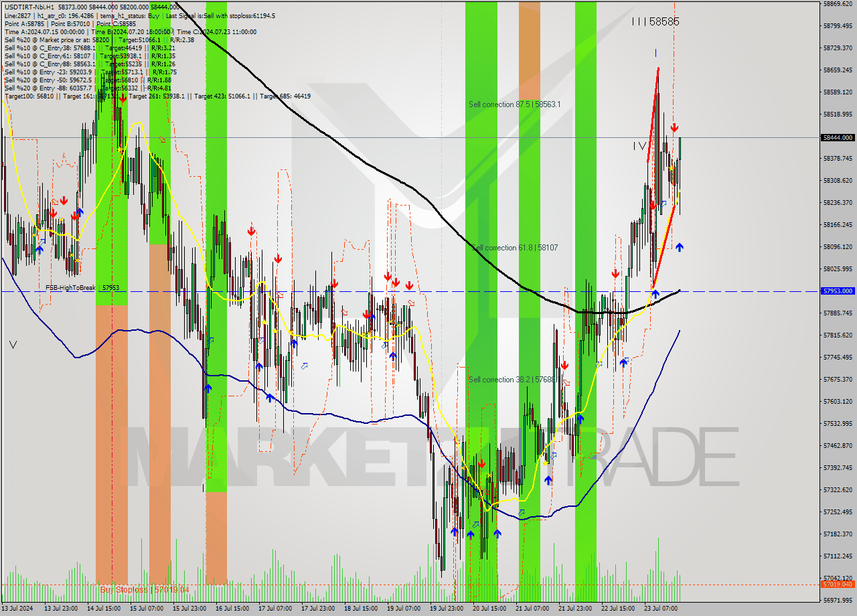Image resolution: width=857 pixels, height=616 pixels.
Task: Select 'Sell %20 @ Market price' line
Action: [x=99, y=40]
